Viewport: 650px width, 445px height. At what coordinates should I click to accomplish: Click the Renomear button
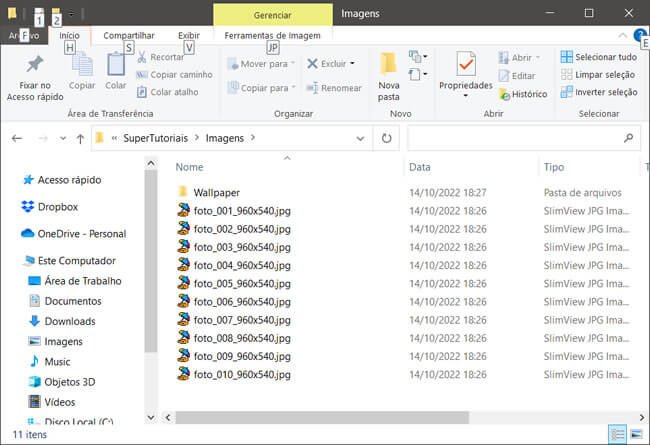(334, 88)
